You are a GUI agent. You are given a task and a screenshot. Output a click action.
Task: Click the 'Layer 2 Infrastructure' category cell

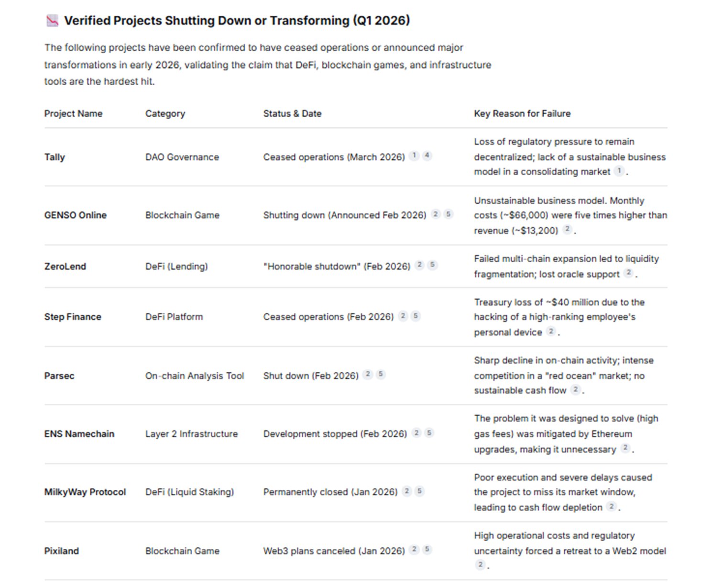(x=191, y=434)
